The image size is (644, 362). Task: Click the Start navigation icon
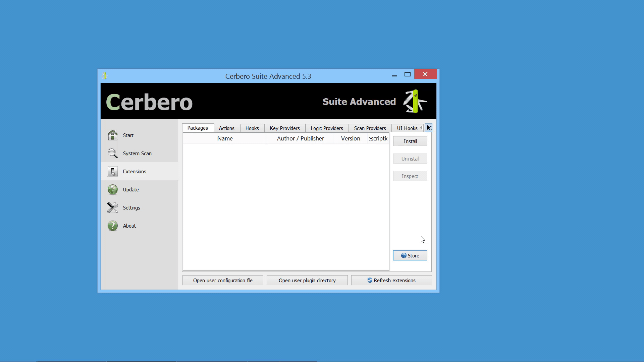112,135
